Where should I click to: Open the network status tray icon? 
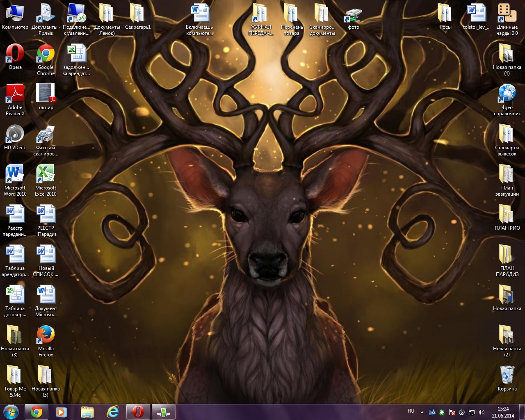pos(472,412)
